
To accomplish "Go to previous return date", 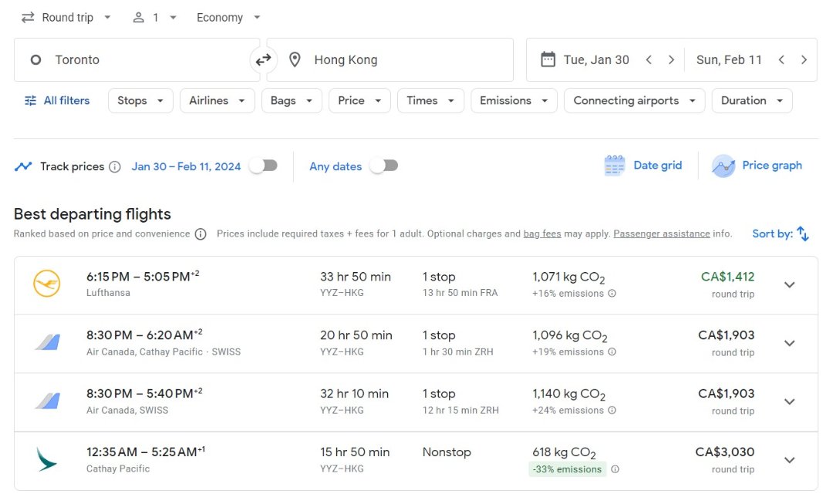I will pyautogui.click(x=781, y=59).
